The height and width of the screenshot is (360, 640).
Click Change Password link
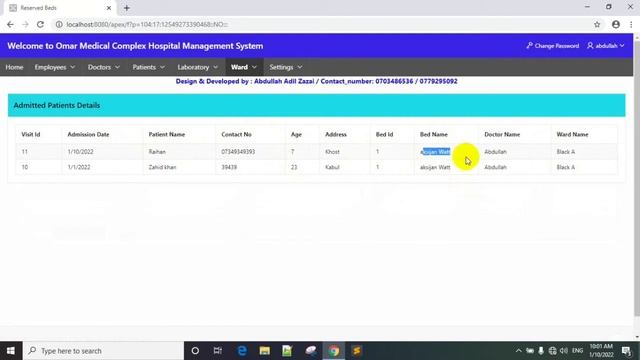[x=553, y=46]
